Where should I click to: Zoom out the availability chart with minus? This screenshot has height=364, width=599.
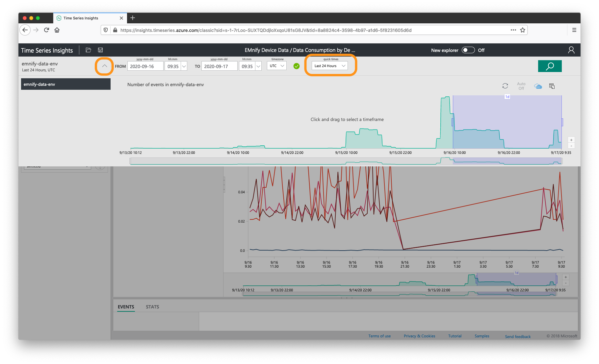click(x=571, y=146)
